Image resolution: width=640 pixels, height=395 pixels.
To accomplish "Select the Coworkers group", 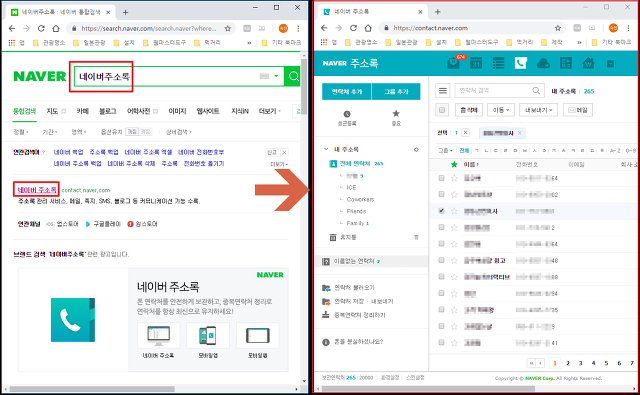I will click(360, 200).
